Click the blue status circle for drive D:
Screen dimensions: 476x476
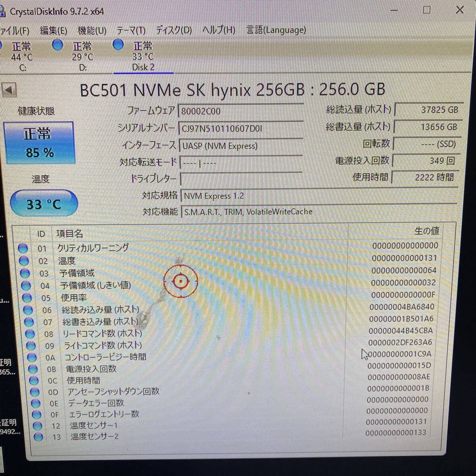[x=58, y=46]
